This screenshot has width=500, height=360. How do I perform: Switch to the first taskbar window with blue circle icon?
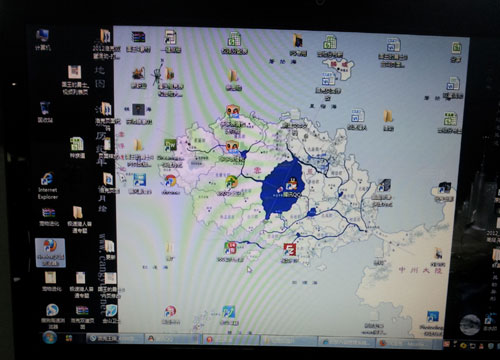coord(115,339)
